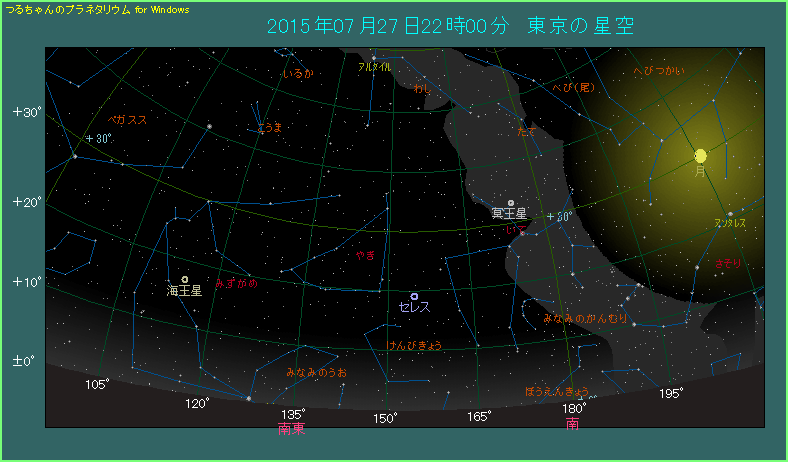This screenshot has width=788, height=462.
Task: Select the へびつかい constellation label
Action: pyautogui.click(x=659, y=72)
